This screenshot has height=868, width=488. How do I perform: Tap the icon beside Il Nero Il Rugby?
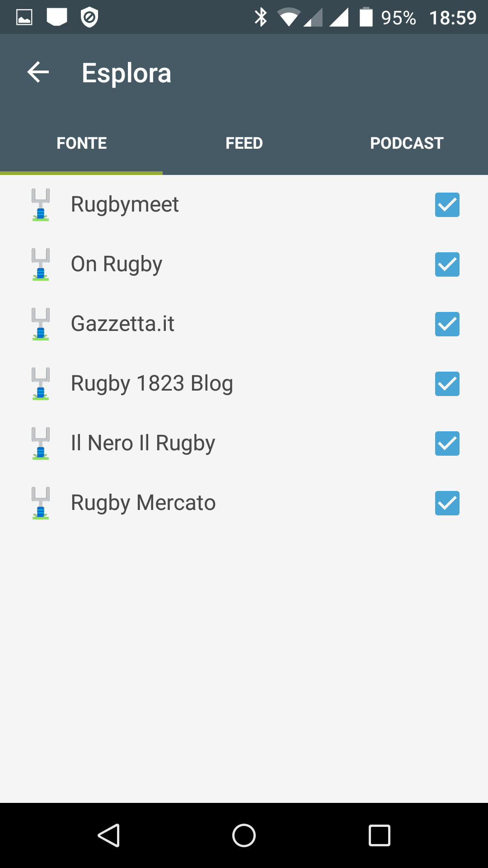coord(41,443)
